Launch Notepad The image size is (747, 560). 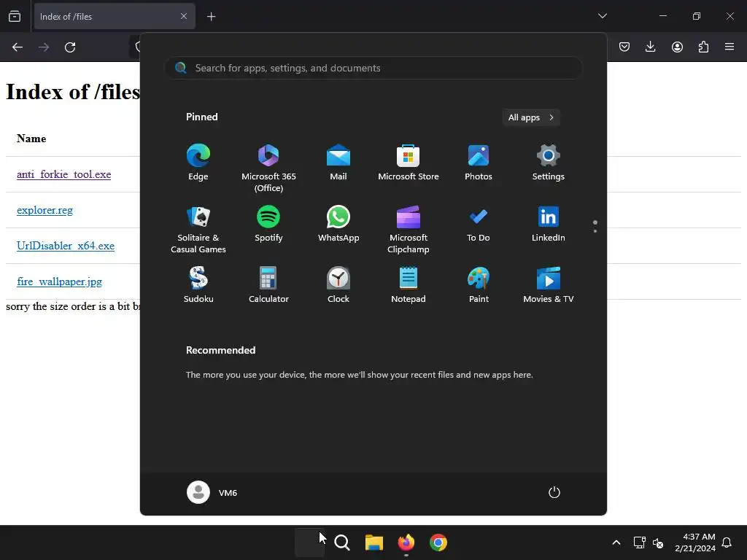409,285
